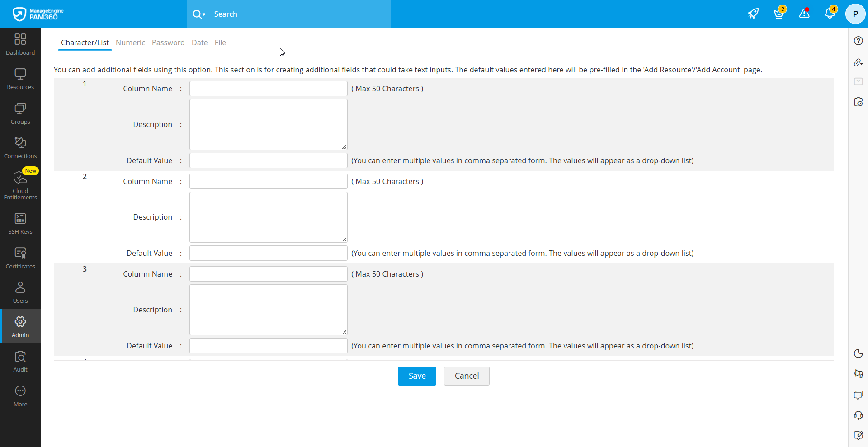
Task: Select the File tab
Action: [x=220, y=42]
